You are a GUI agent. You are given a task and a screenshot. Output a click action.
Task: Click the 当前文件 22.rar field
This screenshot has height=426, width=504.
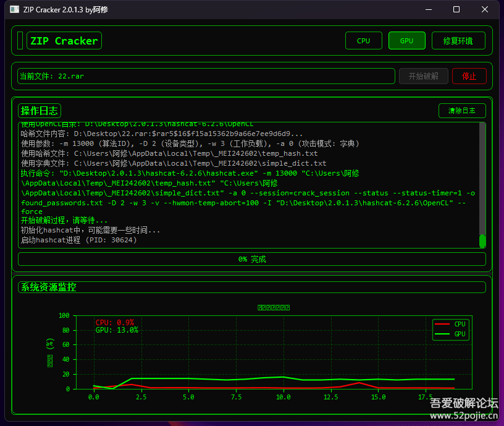(x=206, y=76)
